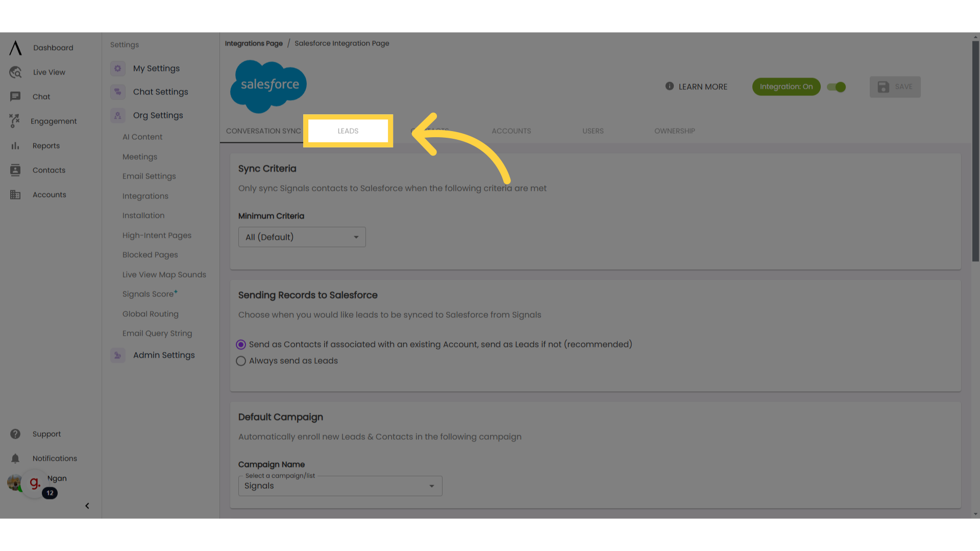Expand My Settings section
980x551 pixels.
[156, 68]
